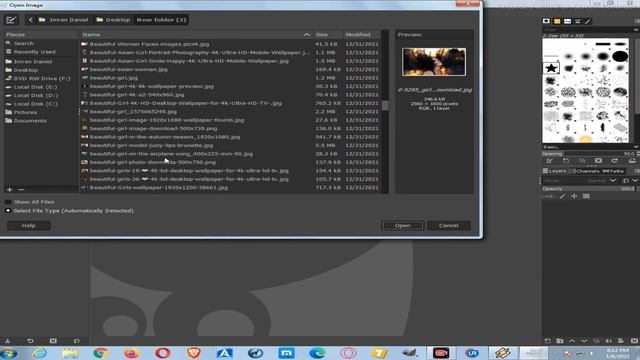The image size is (640, 360).
Task: Click the Create new brush icon
Action: coord(566,161)
